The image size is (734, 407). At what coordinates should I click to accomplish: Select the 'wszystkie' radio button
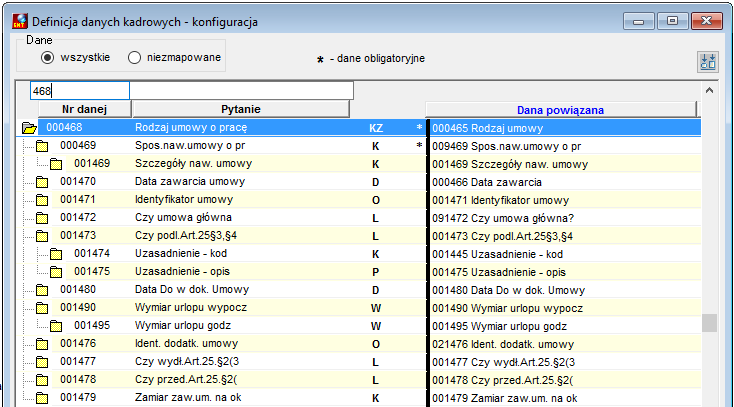pos(47,58)
